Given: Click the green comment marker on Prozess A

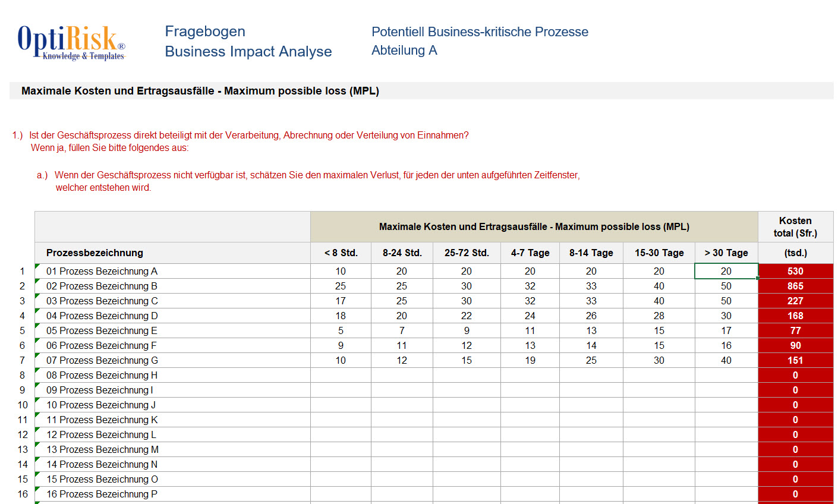Looking at the screenshot, I should (37, 266).
